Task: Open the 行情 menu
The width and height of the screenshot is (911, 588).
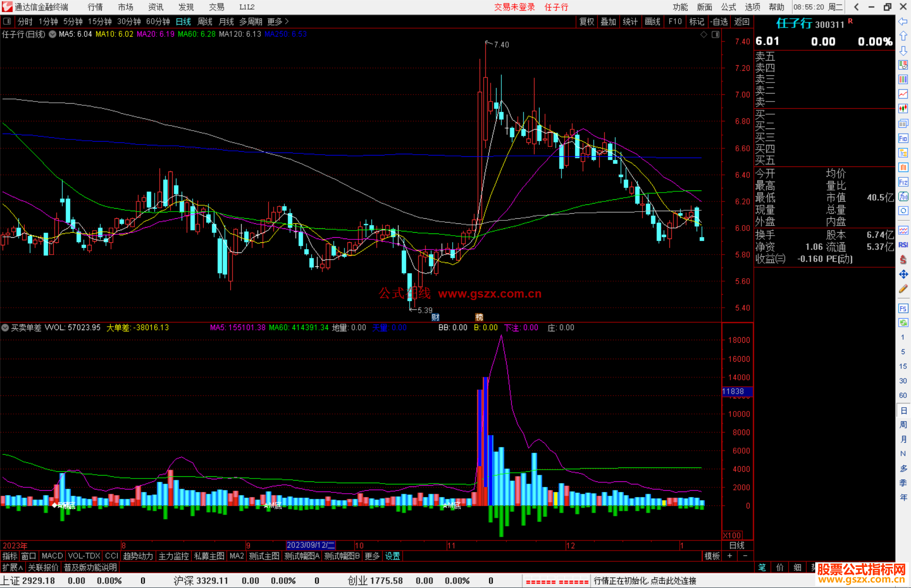Action: point(95,7)
